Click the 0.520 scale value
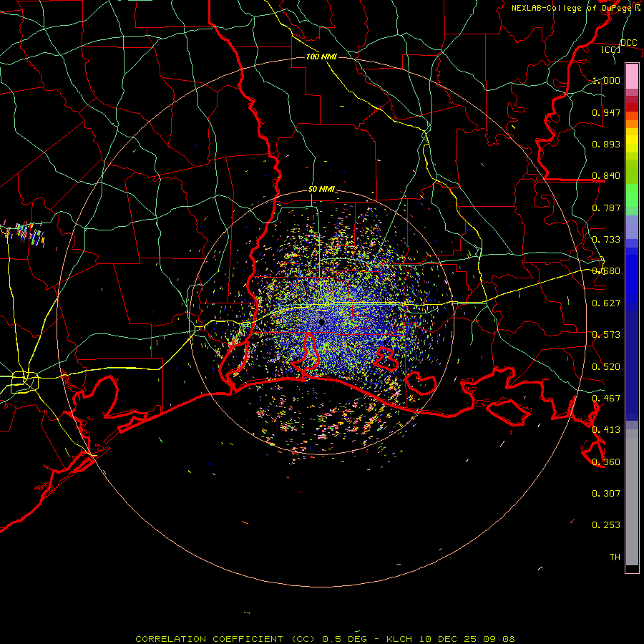Image resolution: width=644 pixels, height=644 pixels. (x=606, y=367)
